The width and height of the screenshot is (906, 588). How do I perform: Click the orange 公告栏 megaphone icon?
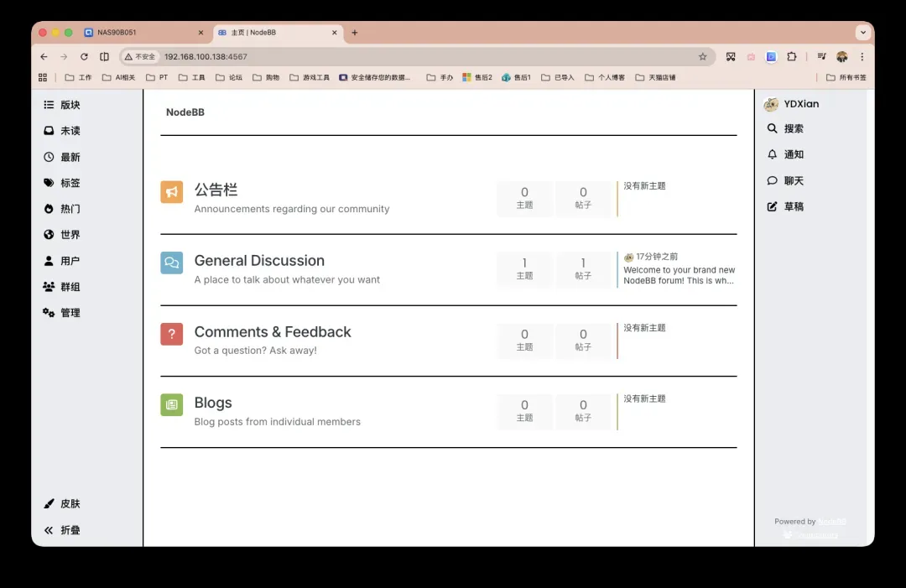pyautogui.click(x=171, y=192)
